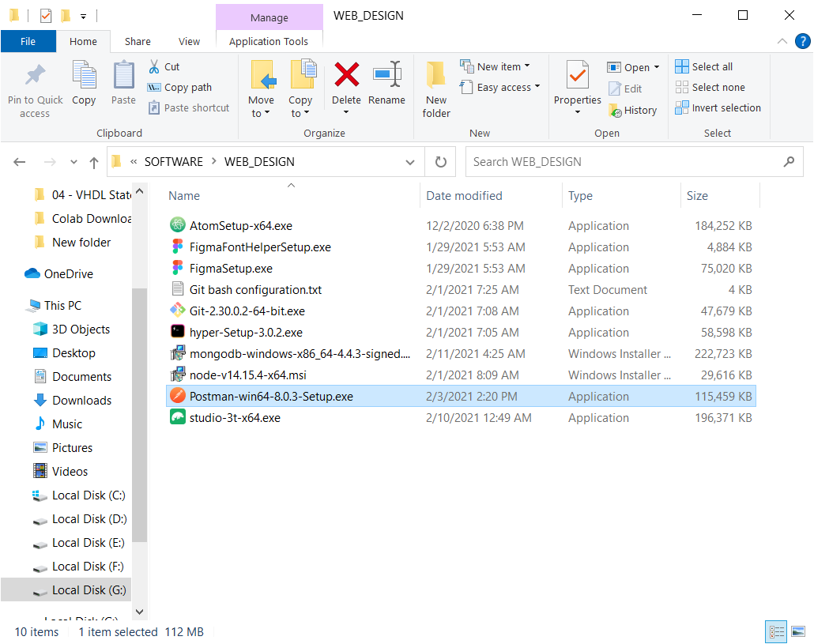814x644 pixels.
Task: Switch to the Share tab
Action: coord(138,42)
